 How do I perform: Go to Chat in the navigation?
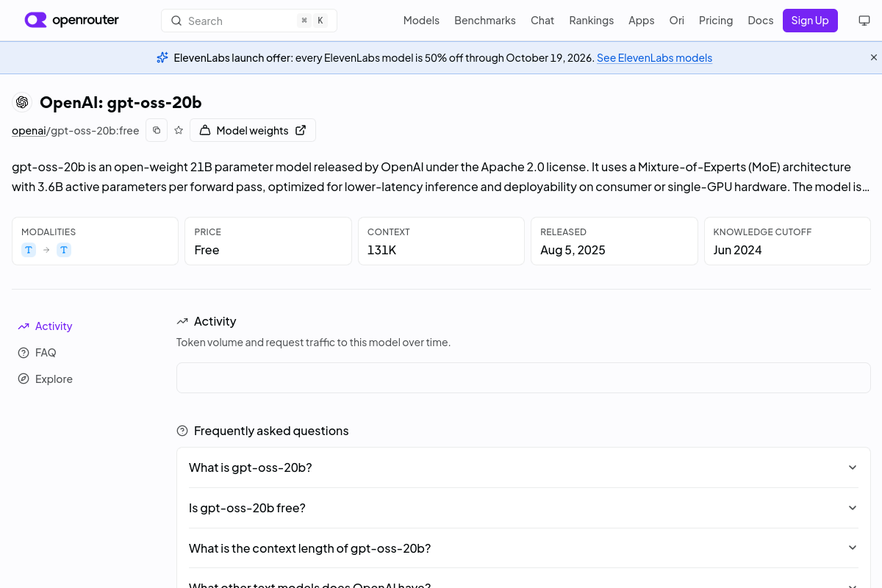[542, 21]
